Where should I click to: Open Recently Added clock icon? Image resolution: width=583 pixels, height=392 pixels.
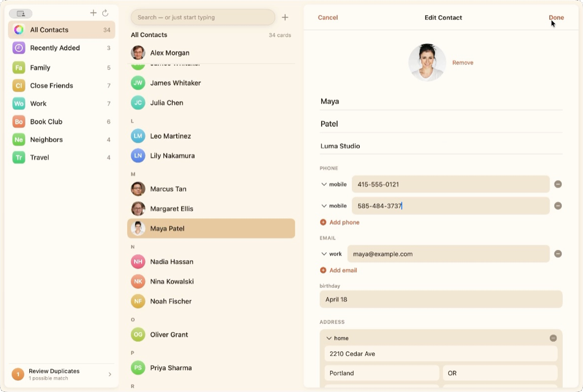[19, 48]
